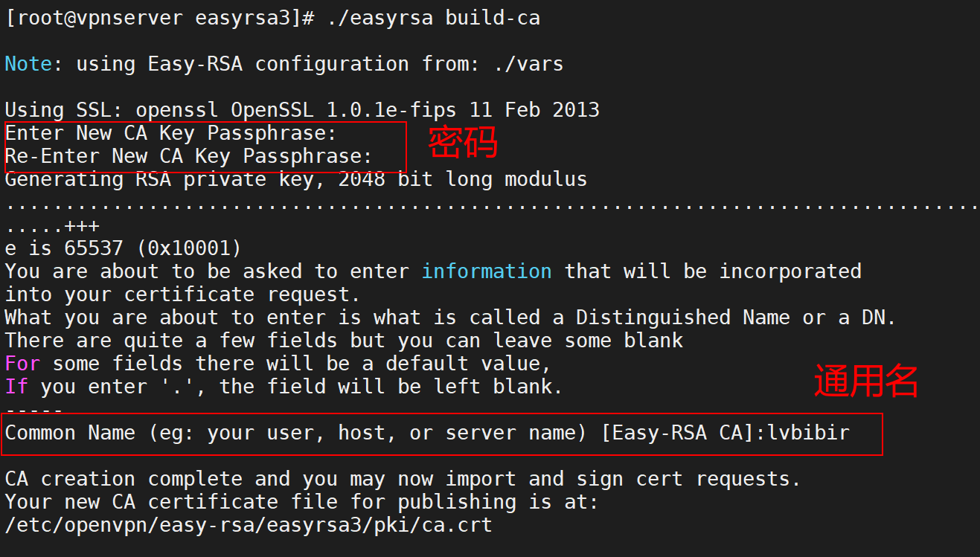The height and width of the screenshot is (557, 980).
Task: Click the ca.crt file path
Action: click(248, 525)
